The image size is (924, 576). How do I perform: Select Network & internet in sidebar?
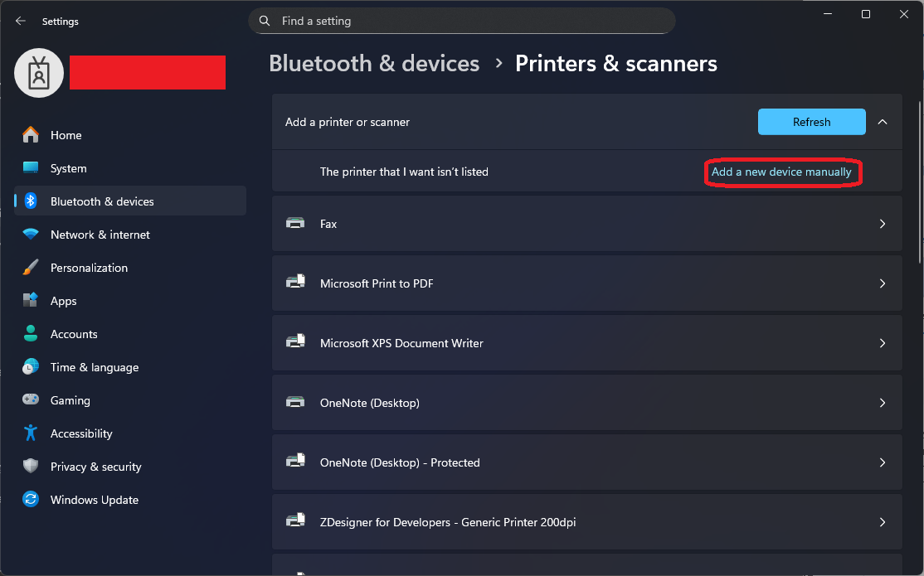coord(100,235)
